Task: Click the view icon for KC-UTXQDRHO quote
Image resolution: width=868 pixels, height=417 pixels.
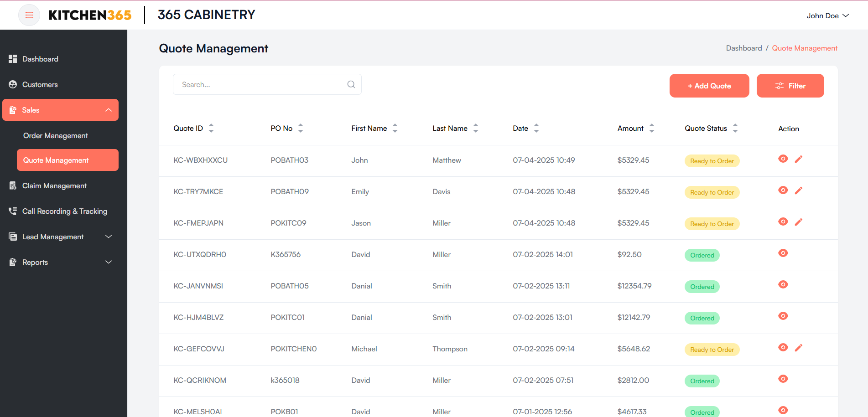Action: (783, 253)
